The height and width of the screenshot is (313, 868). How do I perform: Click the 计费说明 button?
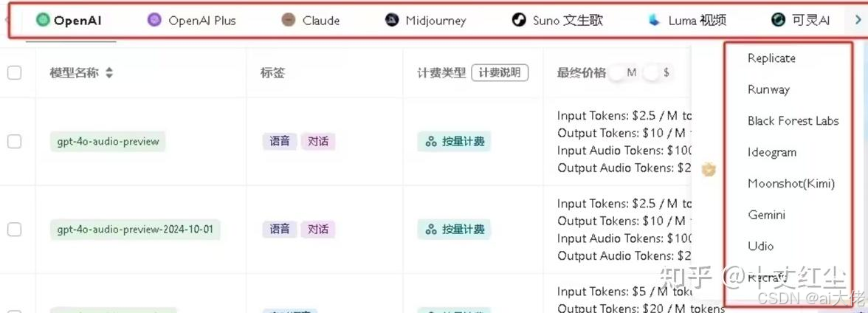tap(500, 72)
